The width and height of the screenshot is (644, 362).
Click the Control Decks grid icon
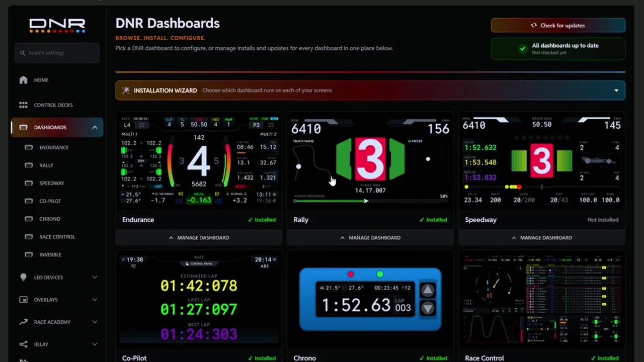[23, 105]
